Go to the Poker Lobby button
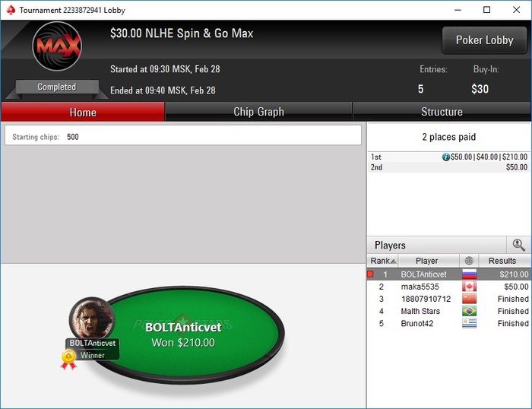The height and width of the screenshot is (409, 532). click(484, 40)
